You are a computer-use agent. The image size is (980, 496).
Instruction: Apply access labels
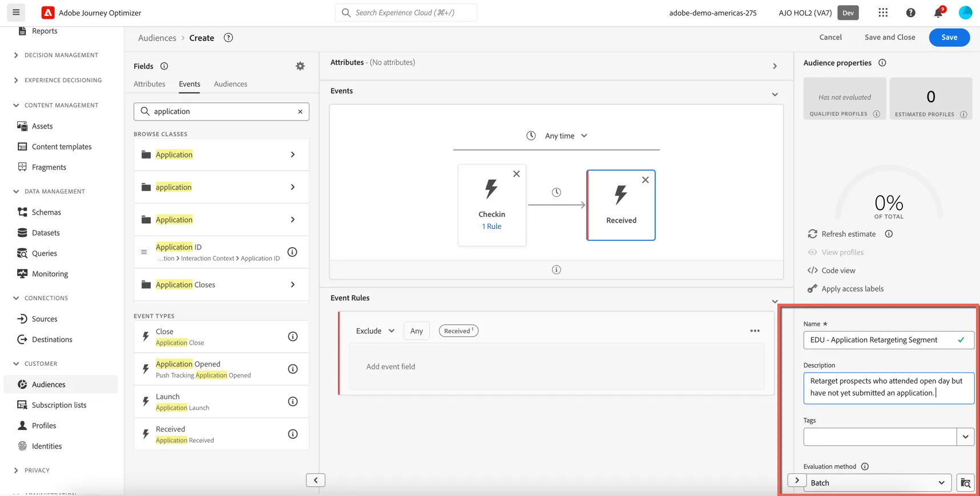(x=845, y=289)
